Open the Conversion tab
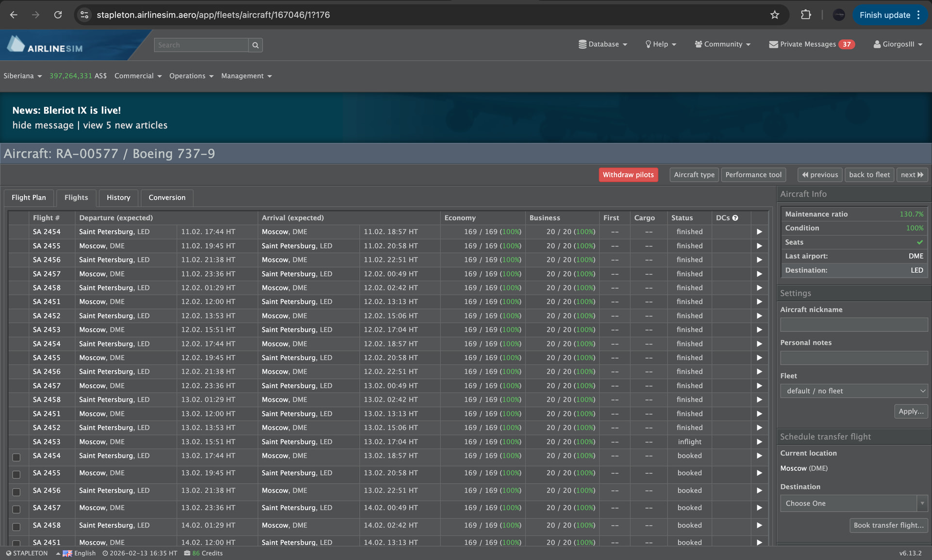This screenshot has width=932, height=560. (x=167, y=198)
